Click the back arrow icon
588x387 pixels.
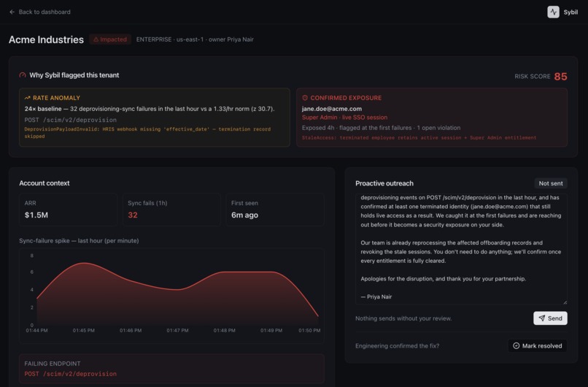point(12,12)
